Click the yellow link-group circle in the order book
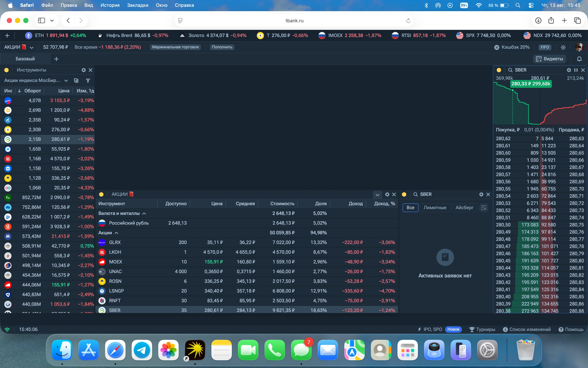Screen dimensions: 588x368 pos(499,70)
